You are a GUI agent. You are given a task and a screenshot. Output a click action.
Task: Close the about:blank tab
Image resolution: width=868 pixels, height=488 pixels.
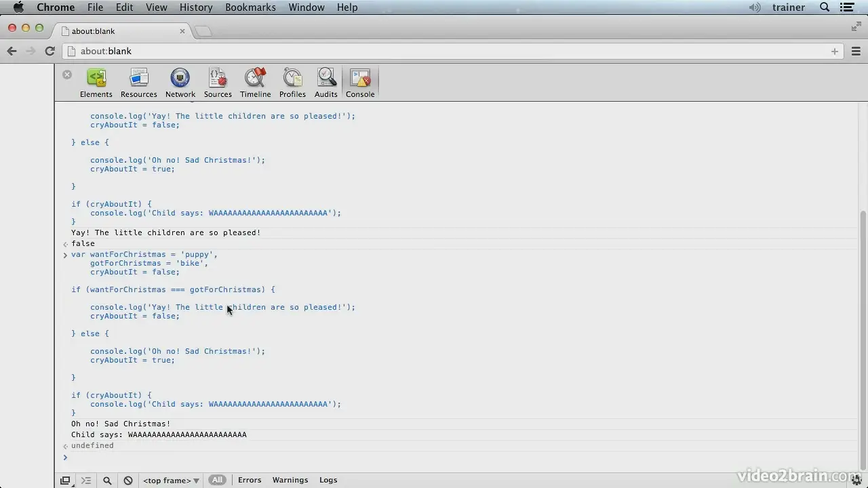point(182,31)
